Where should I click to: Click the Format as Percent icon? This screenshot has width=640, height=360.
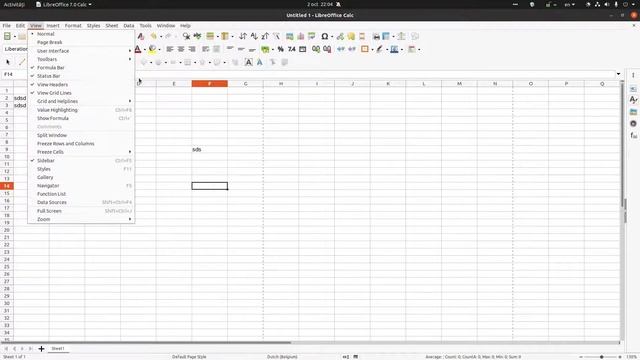pos(280,49)
